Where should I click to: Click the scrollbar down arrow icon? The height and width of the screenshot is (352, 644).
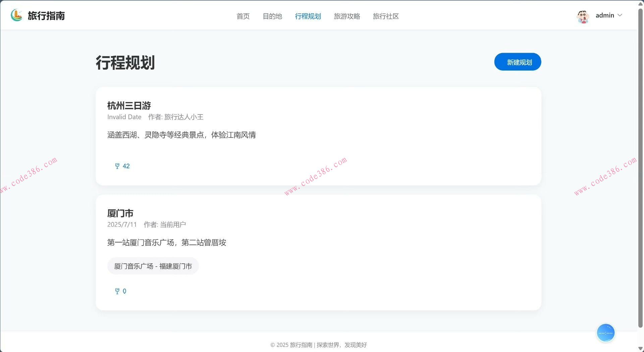pos(640,349)
